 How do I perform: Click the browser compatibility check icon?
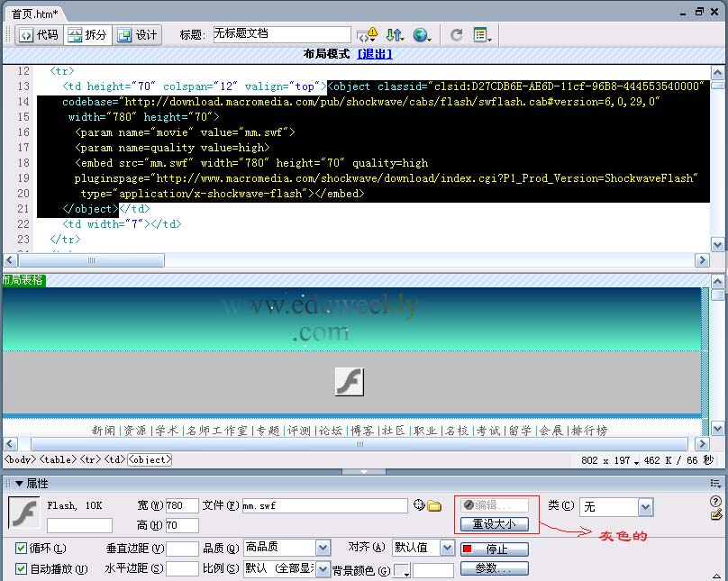click(367, 35)
